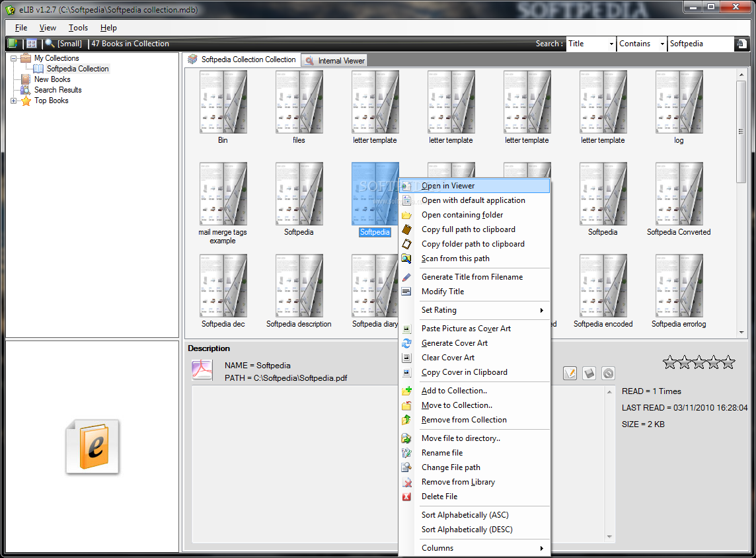
Task: Collapse the My Collections tree node
Action: [13, 58]
